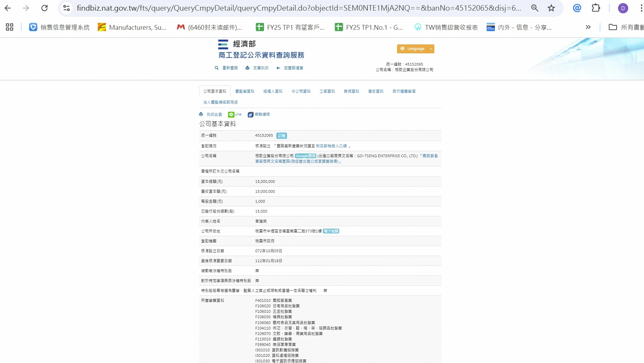Bookmark this page with the star icon
644x363 pixels.
click(x=551, y=8)
